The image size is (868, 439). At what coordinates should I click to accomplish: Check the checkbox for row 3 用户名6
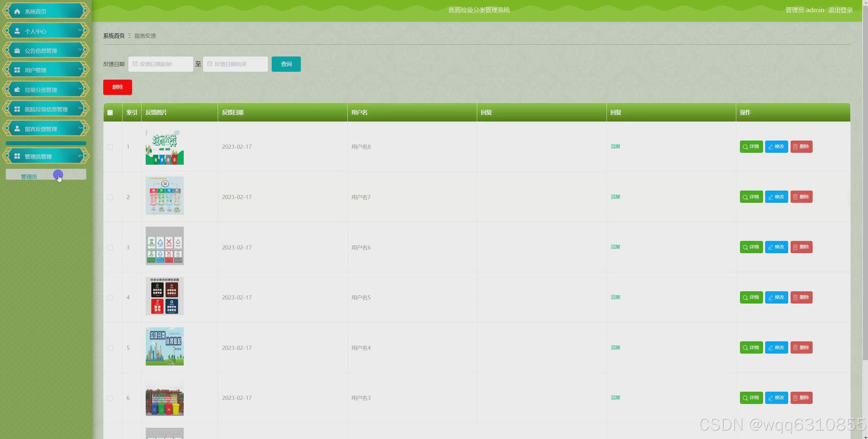pos(110,247)
